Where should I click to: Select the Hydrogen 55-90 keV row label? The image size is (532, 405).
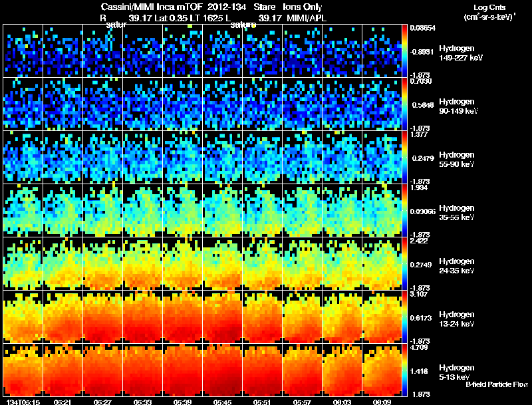pyautogui.click(x=456, y=160)
